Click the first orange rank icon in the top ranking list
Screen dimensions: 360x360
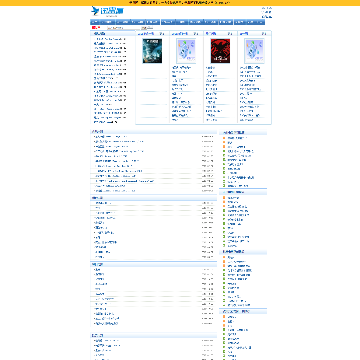(x=224, y=138)
